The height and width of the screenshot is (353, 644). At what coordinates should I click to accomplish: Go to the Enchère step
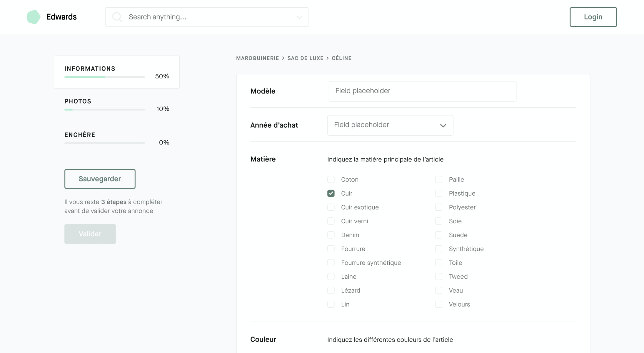(80, 135)
